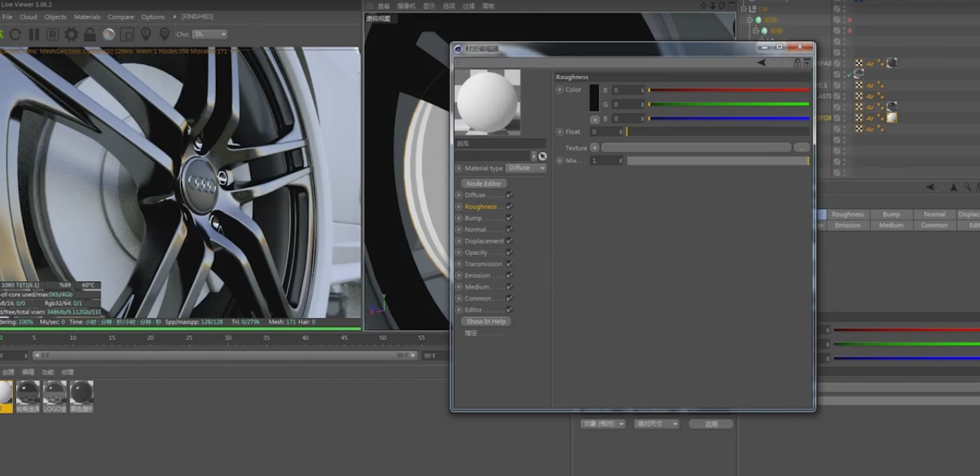The image size is (980, 476).
Task: Switch to Emission tab in attribute panel
Action: coord(848,225)
